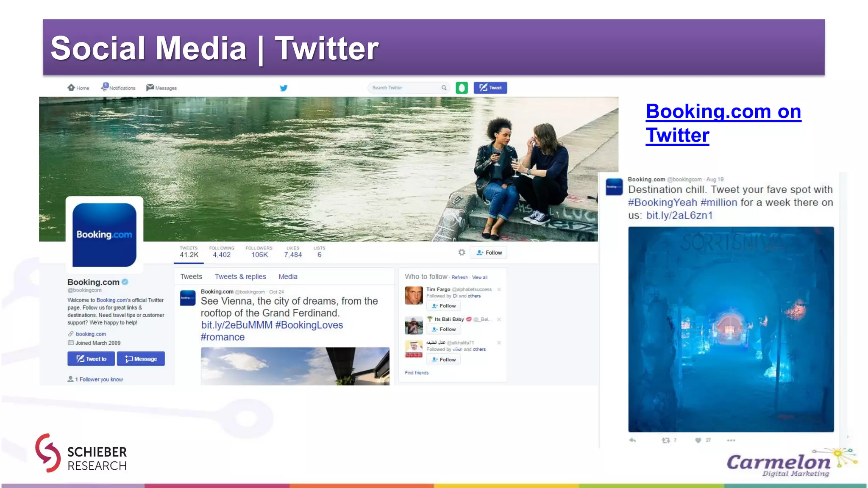This screenshot has height=488, width=868.
Task: Open the Likes 7,484 list
Action: [x=293, y=252]
